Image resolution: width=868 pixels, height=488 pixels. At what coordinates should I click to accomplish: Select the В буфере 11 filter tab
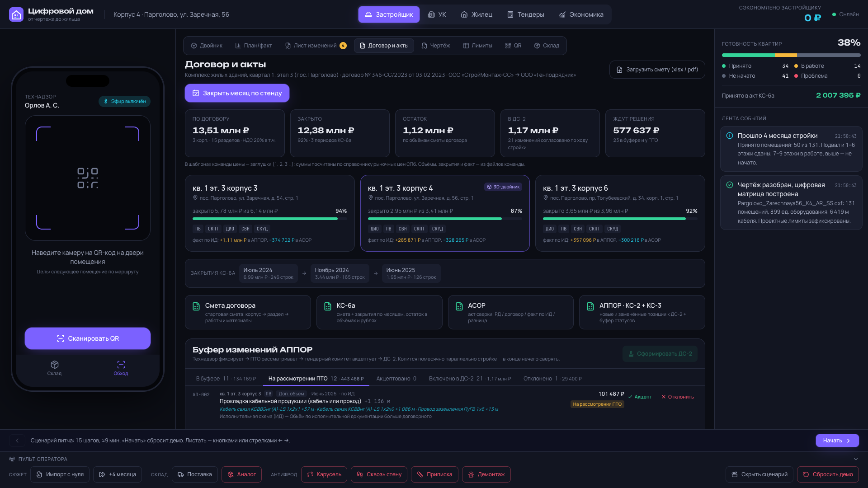pos(226,379)
